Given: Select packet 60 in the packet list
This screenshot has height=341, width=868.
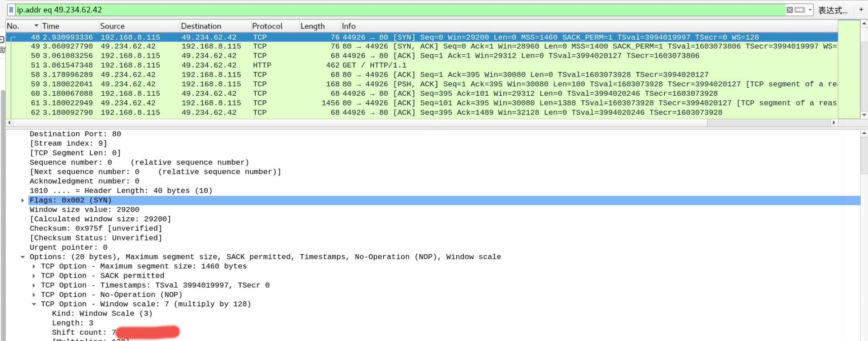Looking at the screenshot, I should point(422,93).
